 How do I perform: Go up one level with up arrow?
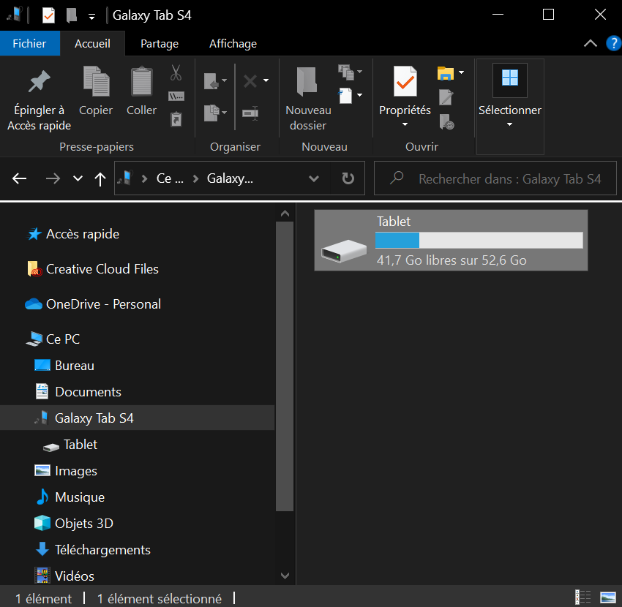(x=99, y=179)
